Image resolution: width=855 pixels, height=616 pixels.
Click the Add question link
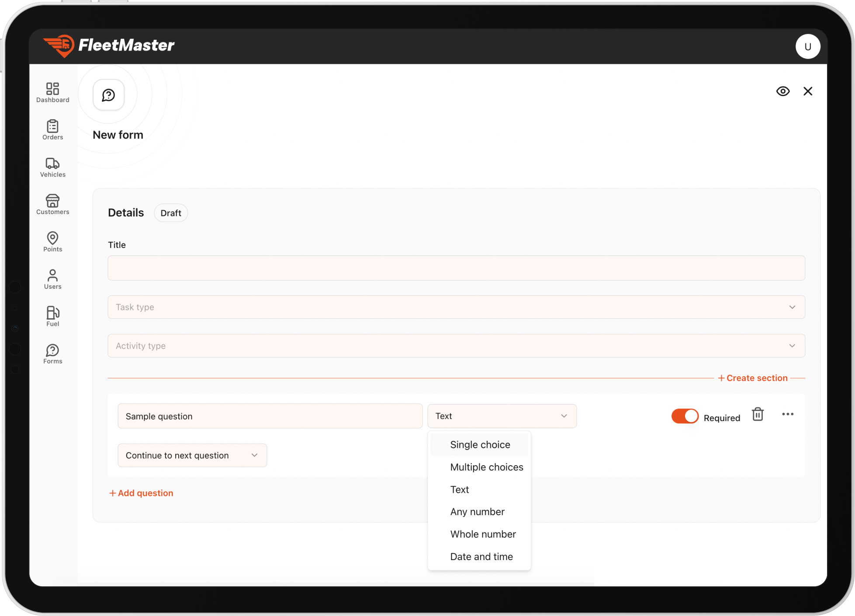[141, 493]
